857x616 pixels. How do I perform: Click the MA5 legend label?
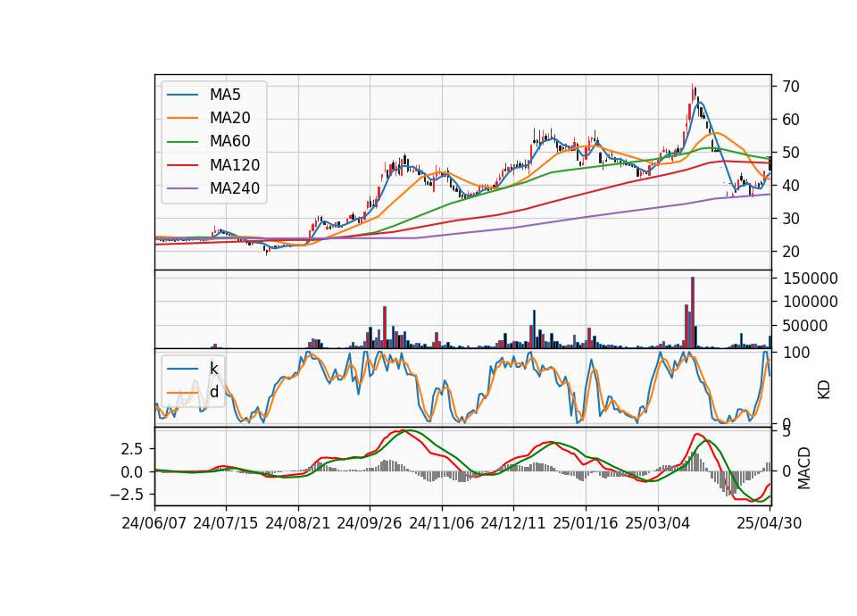[x=225, y=95]
